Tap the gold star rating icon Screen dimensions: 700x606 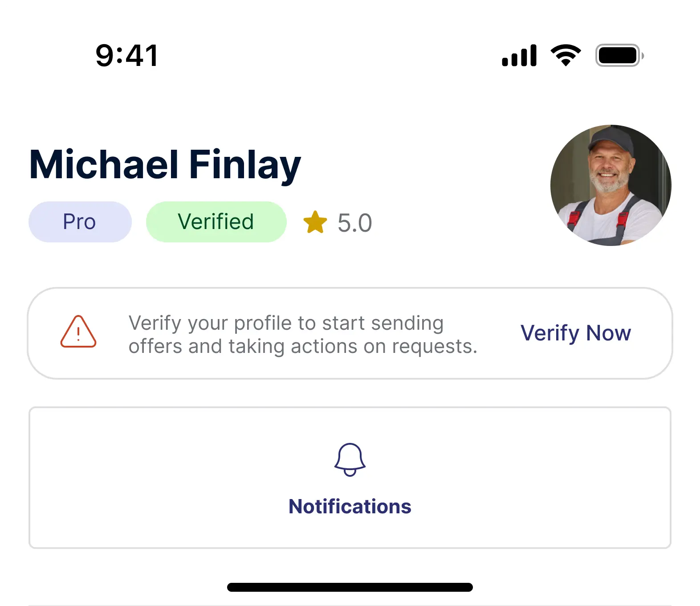click(316, 221)
